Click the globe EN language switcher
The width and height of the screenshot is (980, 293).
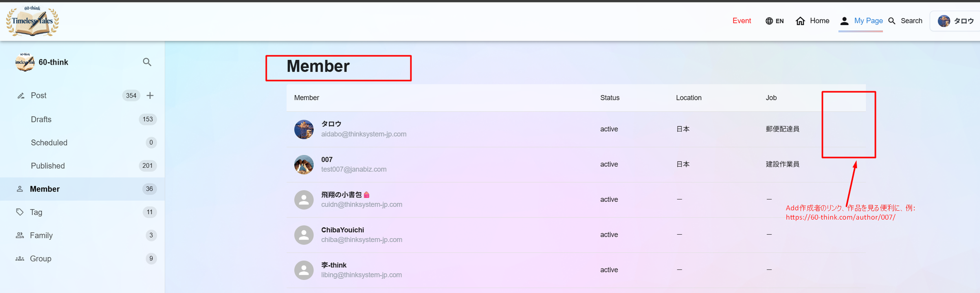[x=774, y=21]
